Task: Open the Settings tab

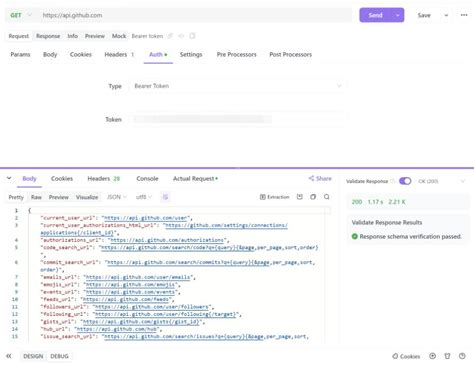Action: tap(191, 54)
